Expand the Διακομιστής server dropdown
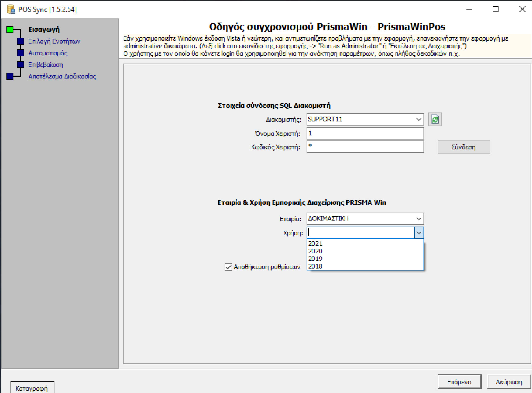The image size is (532, 393). (x=419, y=119)
